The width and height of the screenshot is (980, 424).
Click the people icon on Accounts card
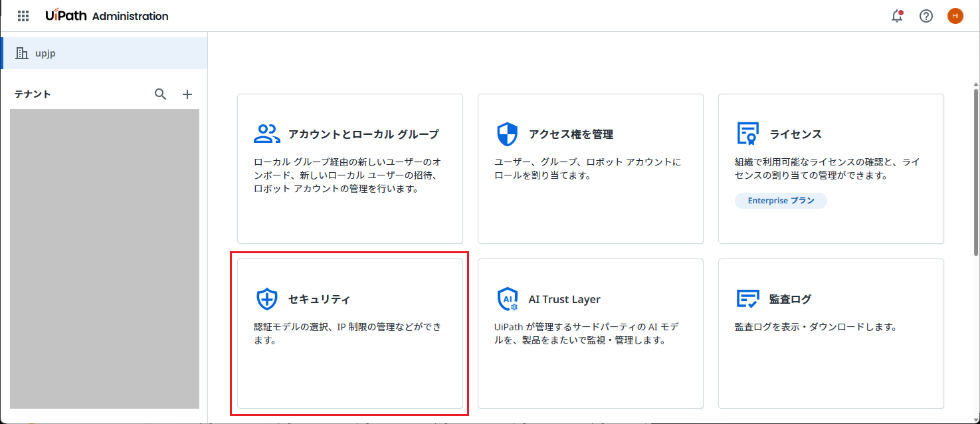click(x=267, y=134)
